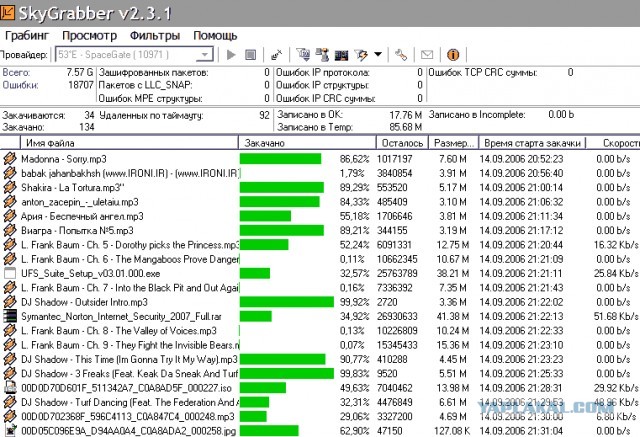Click the mp3 icon for Madonna - Sorry.mp3

coord(10,159)
